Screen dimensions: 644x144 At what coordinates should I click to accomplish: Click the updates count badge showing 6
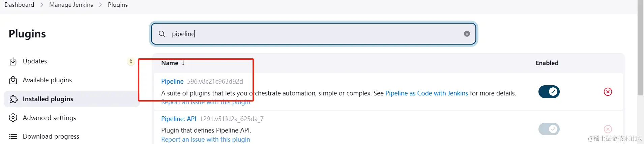(131, 61)
